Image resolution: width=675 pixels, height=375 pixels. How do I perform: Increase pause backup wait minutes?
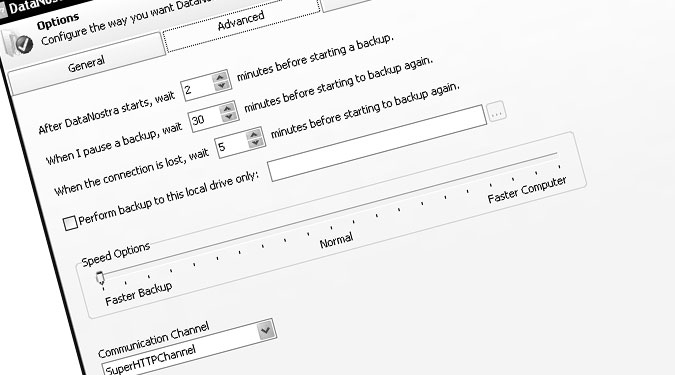coord(227,108)
